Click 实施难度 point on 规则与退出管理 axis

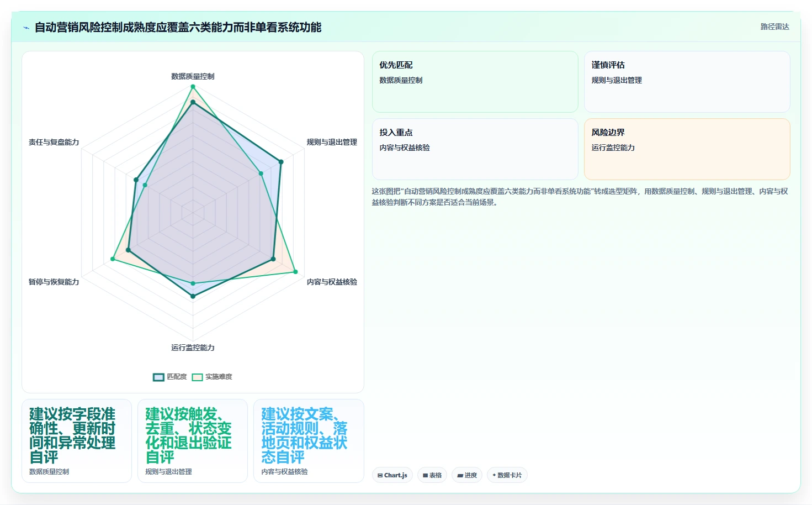261,173
